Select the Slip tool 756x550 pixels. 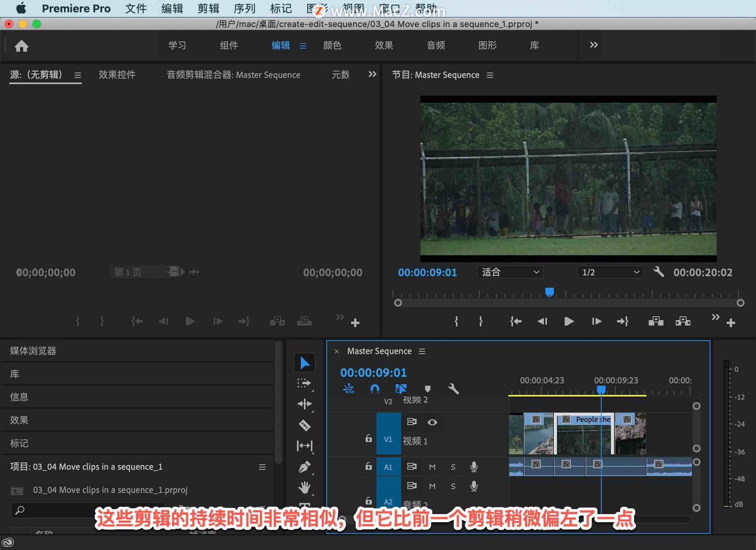(x=304, y=446)
